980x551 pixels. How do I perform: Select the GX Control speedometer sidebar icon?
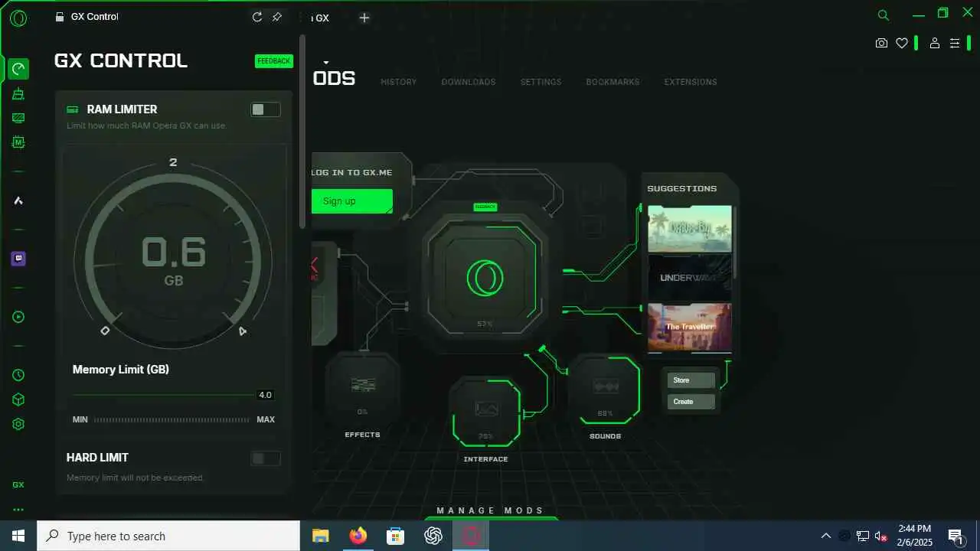tap(18, 70)
